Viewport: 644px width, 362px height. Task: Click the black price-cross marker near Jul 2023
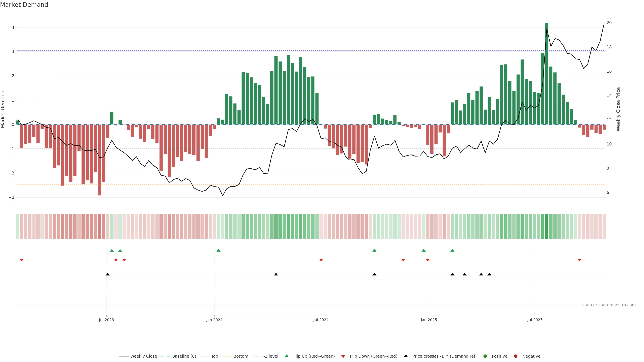click(x=108, y=274)
